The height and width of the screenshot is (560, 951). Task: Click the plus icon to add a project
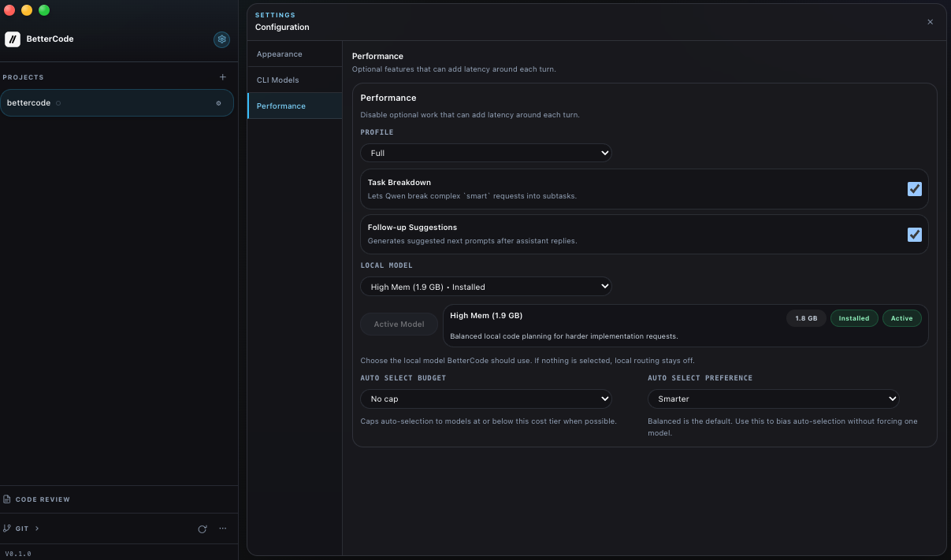click(223, 76)
